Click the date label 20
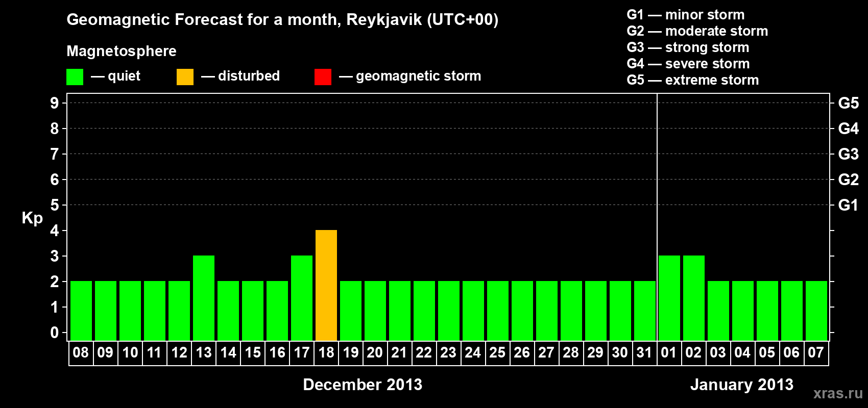The width and height of the screenshot is (868, 408). pos(375,352)
